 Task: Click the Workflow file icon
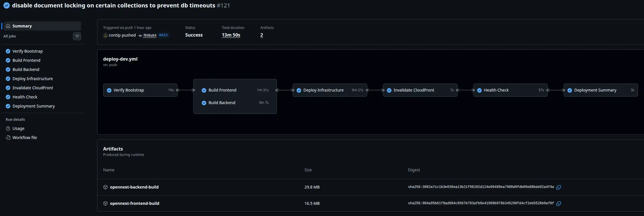(8, 138)
